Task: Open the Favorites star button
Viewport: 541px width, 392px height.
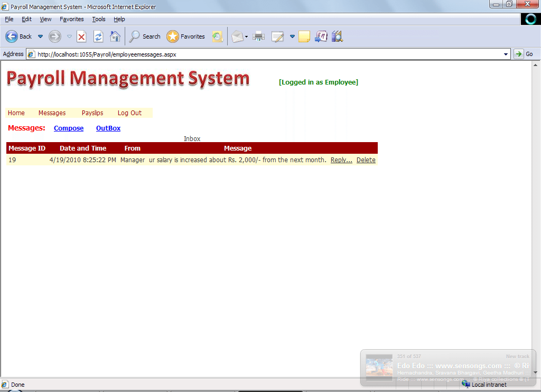Action: pyautogui.click(x=185, y=36)
